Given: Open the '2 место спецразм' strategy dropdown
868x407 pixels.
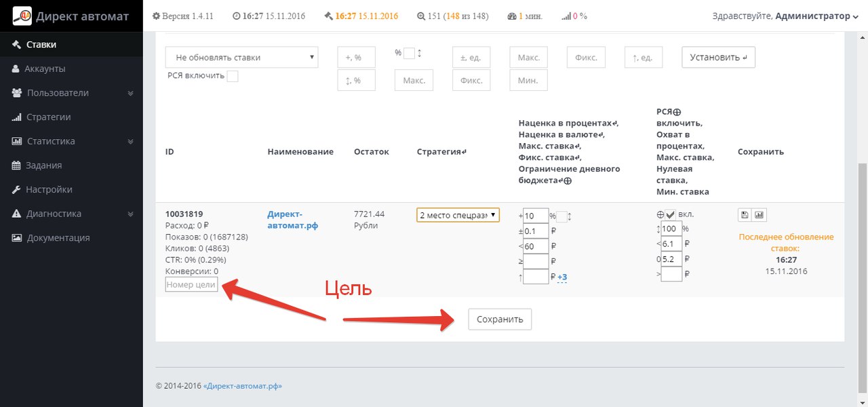Looking at the screenshot, I should tap(458, 215).
